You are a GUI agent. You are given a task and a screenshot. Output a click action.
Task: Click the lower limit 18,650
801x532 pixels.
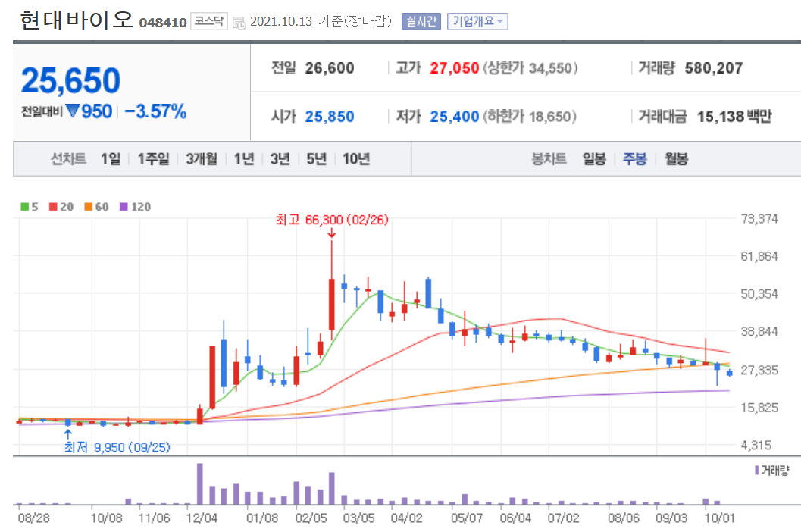549,117
